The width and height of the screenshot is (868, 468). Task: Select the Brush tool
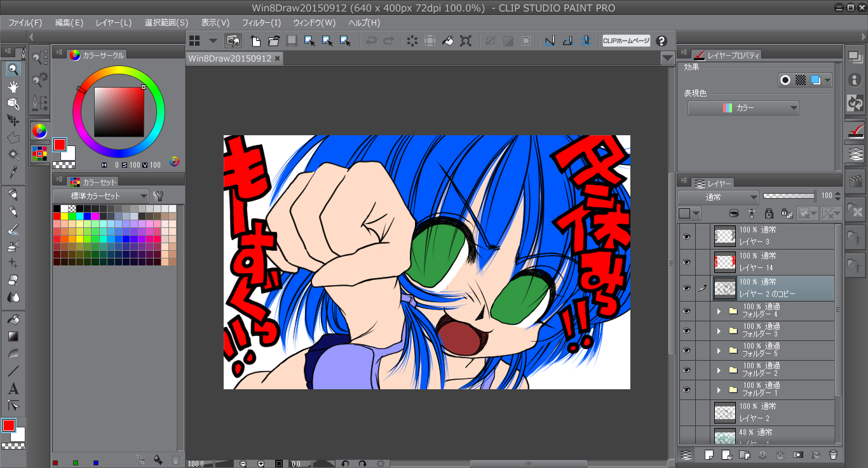[13, 228]
